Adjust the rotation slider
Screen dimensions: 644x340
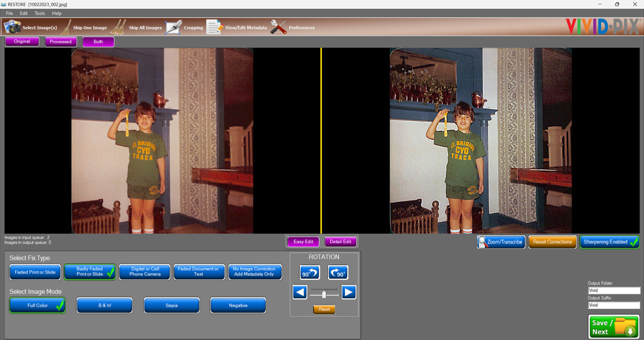click(324, 293)
